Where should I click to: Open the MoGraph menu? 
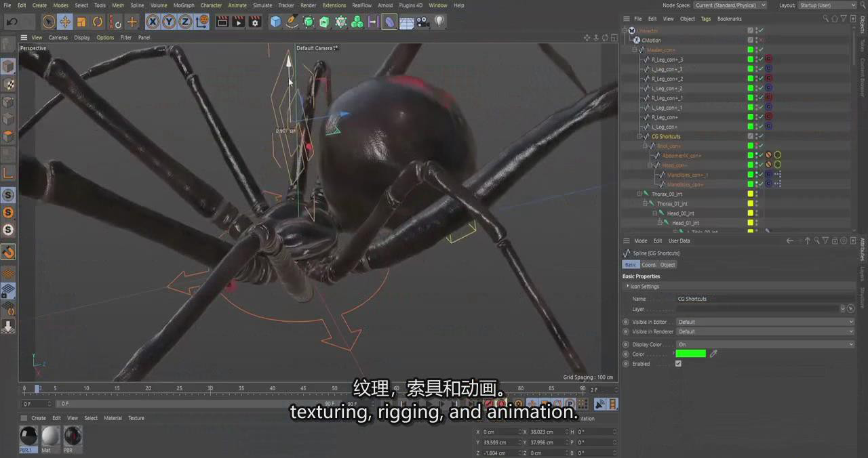(x=183, y=5)
